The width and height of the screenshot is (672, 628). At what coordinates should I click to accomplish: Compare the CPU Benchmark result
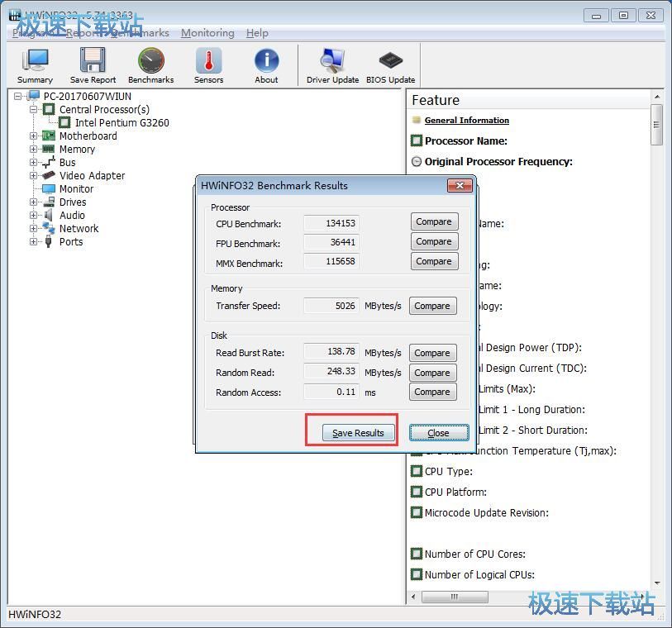434,222
